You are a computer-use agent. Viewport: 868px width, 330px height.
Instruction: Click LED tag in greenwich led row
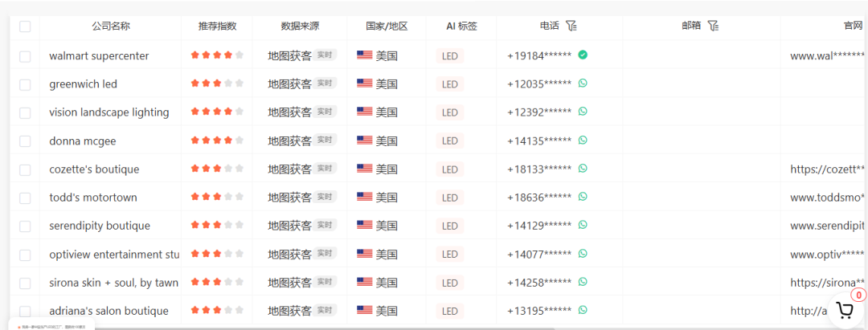(449, 84)
